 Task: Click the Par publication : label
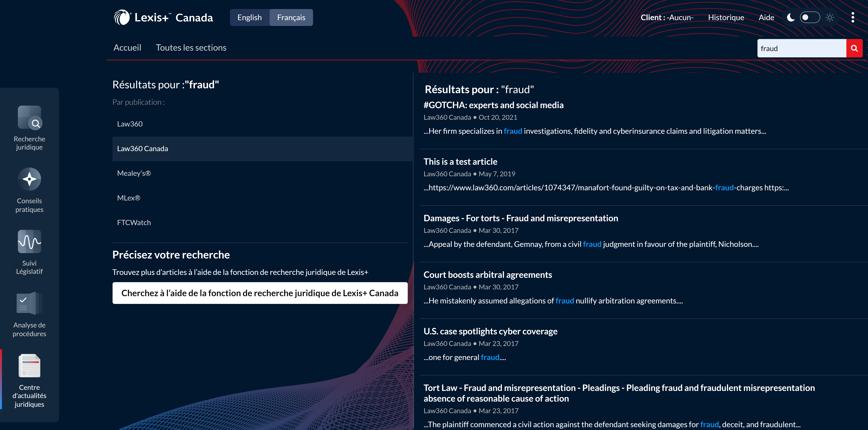(138, 102)
